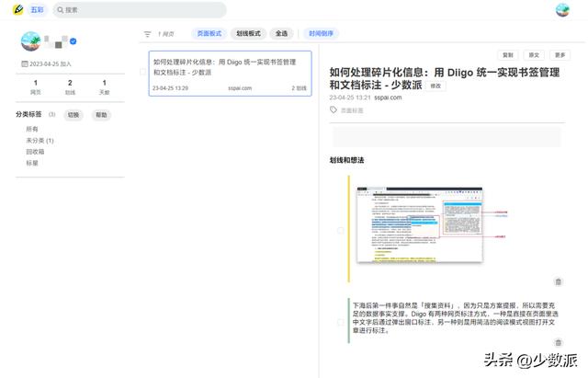Viewport: 588px width, 378px height.
Task: Open the 五彩 home button
Action: pos(37,10)
